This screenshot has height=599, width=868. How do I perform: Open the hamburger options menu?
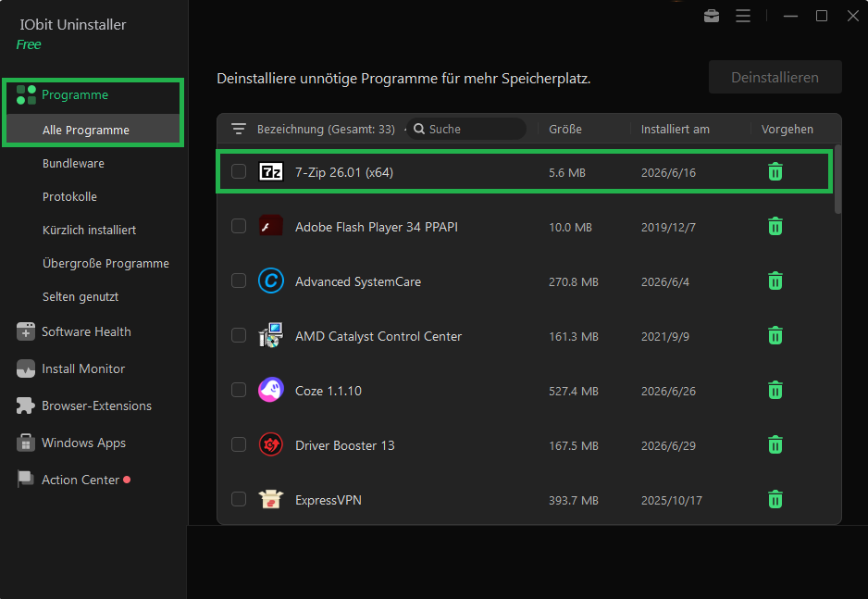[x=743, y=16]
